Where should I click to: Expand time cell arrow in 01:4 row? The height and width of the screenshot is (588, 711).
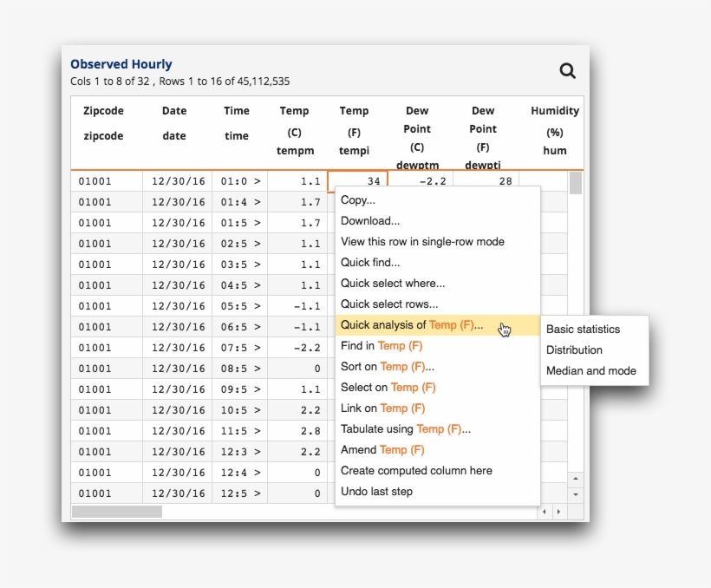tap(258, 202)
